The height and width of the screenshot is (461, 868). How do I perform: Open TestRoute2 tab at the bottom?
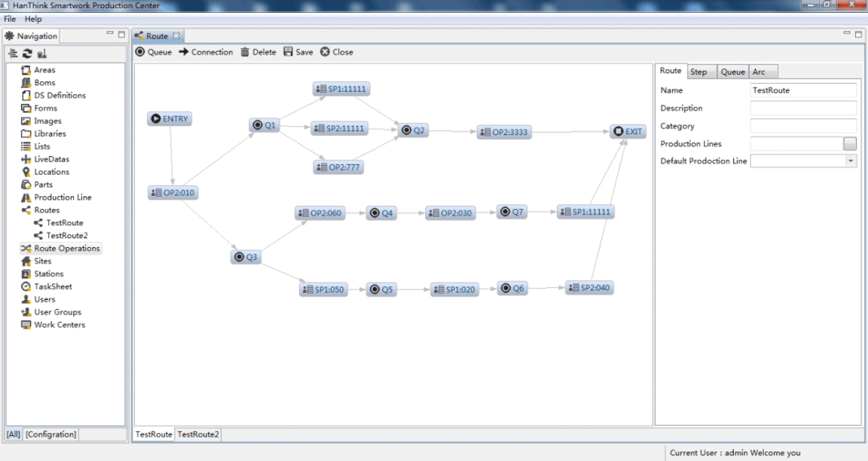click(198, 434)
